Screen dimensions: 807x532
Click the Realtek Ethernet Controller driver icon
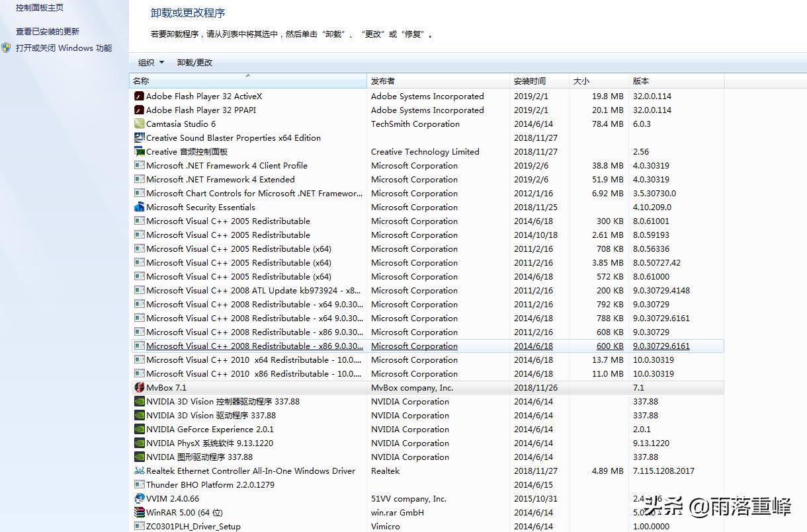[138, 471]
